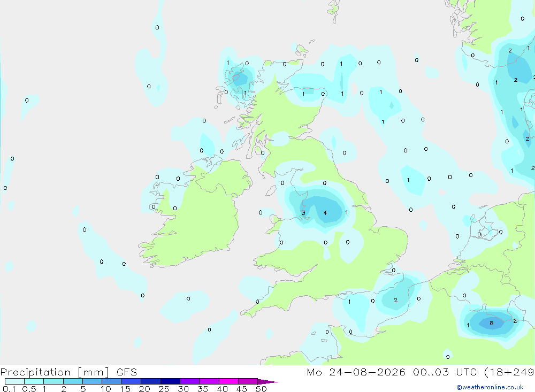Select the 20–25 mm dark blue swatch
535x392 pixels.
point(151,381)
